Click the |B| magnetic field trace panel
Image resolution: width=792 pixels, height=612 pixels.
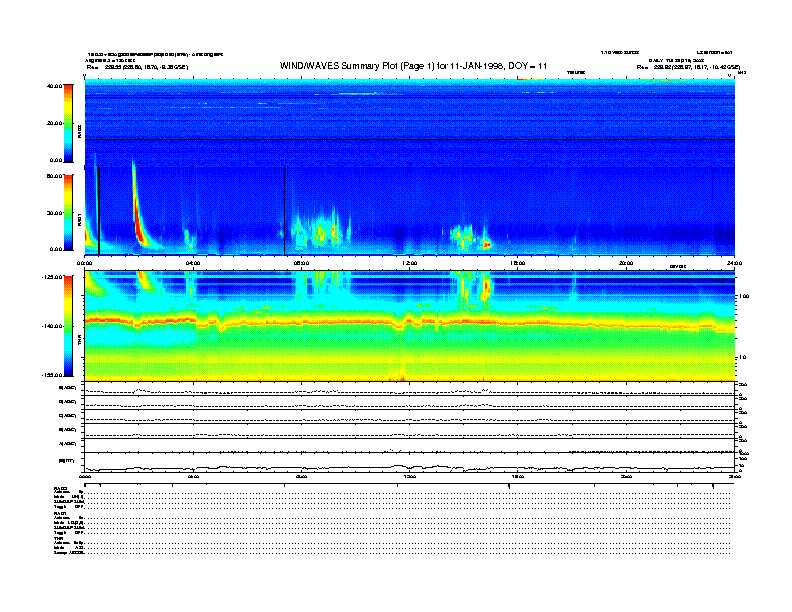410,463
